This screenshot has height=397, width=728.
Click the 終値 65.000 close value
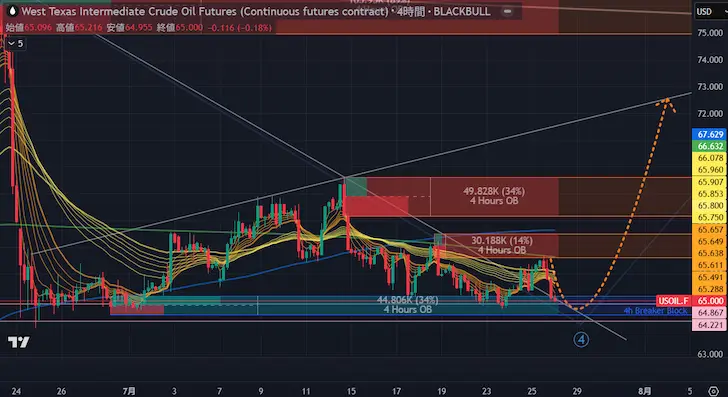[180, 28]
